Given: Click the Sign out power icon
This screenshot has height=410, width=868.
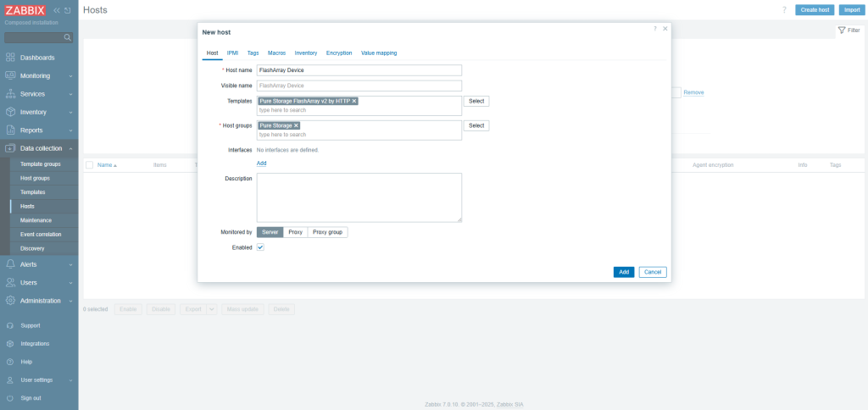Looking at the screenshot, I should [x=10, y=398].
